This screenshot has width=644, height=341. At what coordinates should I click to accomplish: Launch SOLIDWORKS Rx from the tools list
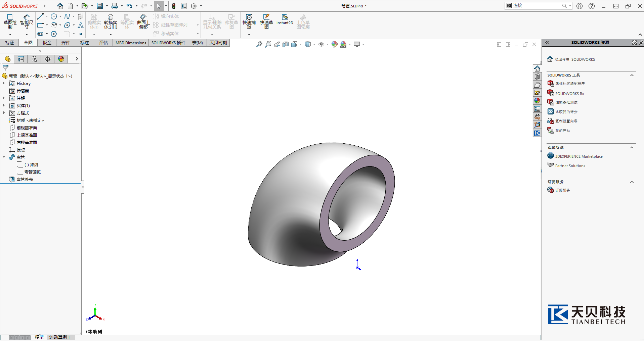point(569,94)
